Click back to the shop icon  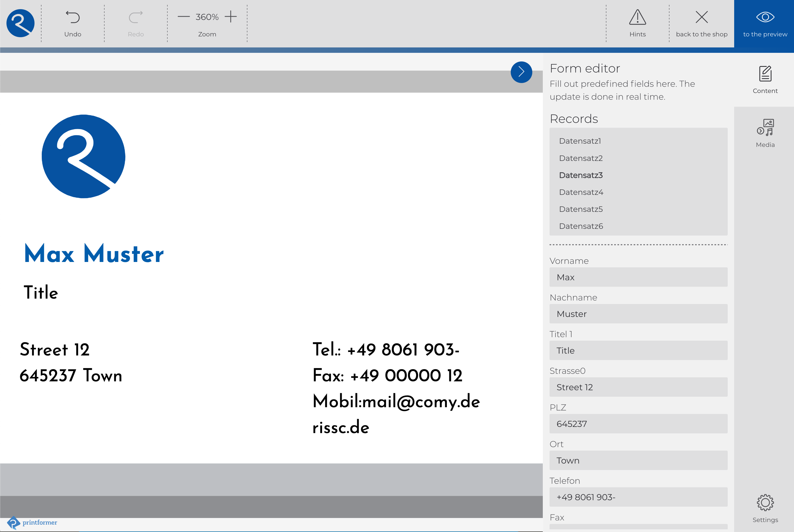(702, 16)
